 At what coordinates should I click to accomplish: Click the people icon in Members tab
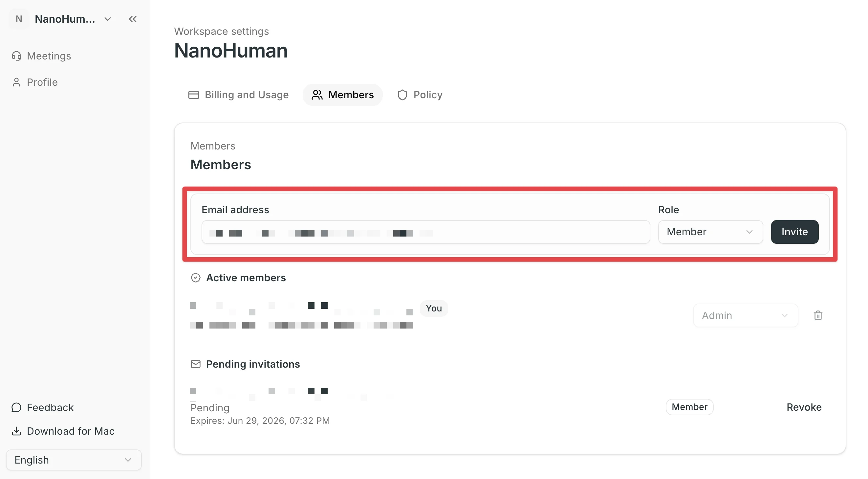coord(317,95)
